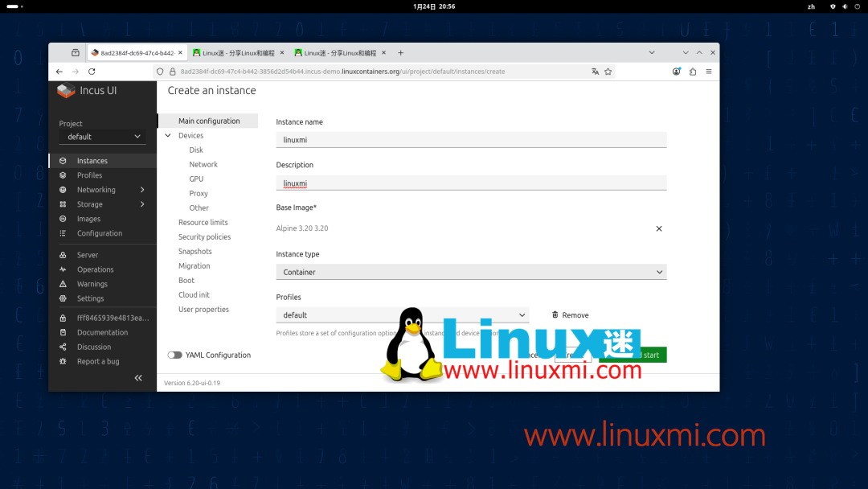Viewport: 868px width, 489px height.
Task: Click the site lock icon in address bar
Action: pos(172,72)
